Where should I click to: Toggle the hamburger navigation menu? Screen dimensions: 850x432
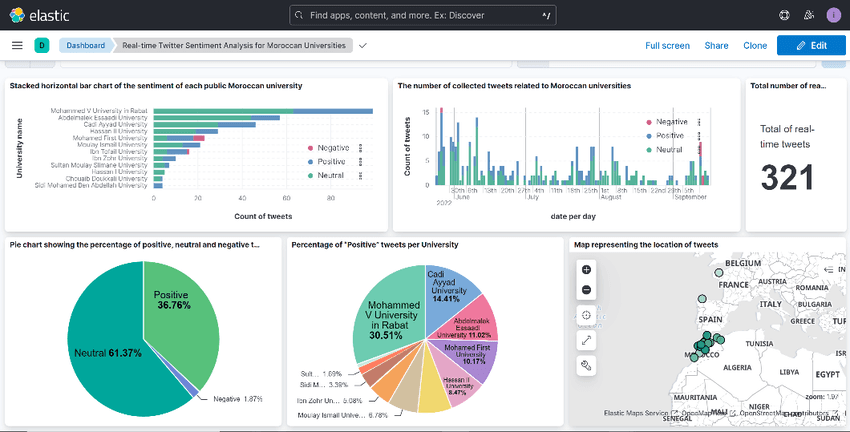click(17, 46)
